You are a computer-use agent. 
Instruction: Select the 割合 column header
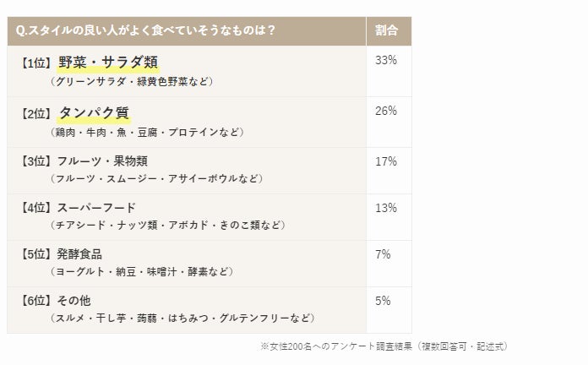tap(386, 30)
